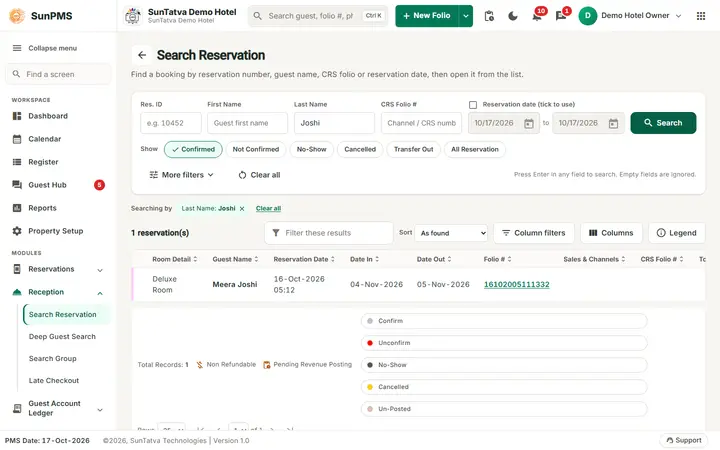Go back using the arrow beside Search Reservation
Image resolution: width=720 pixels, height=450 pixels.
142,55
